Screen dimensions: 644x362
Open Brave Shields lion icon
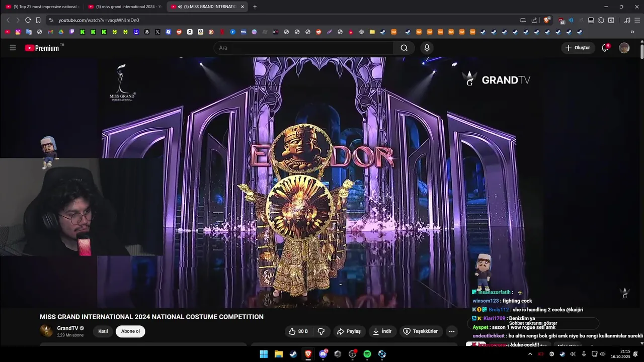tap(547, 20)
